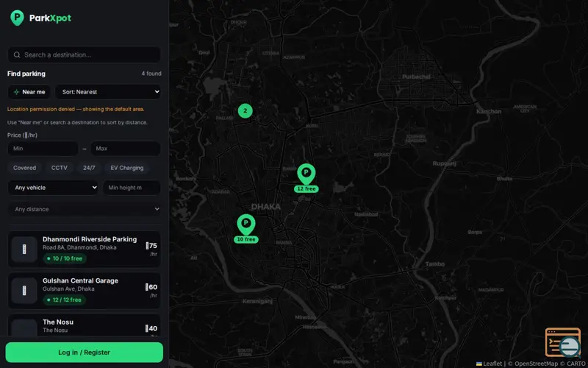This screenshot has height=368, width=588.
Task: Click the 4 found results count
Action: (x=151, y=74)
